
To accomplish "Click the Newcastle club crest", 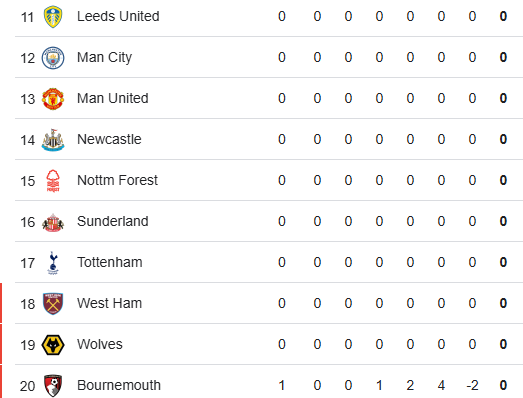I will tap(53, 140).
